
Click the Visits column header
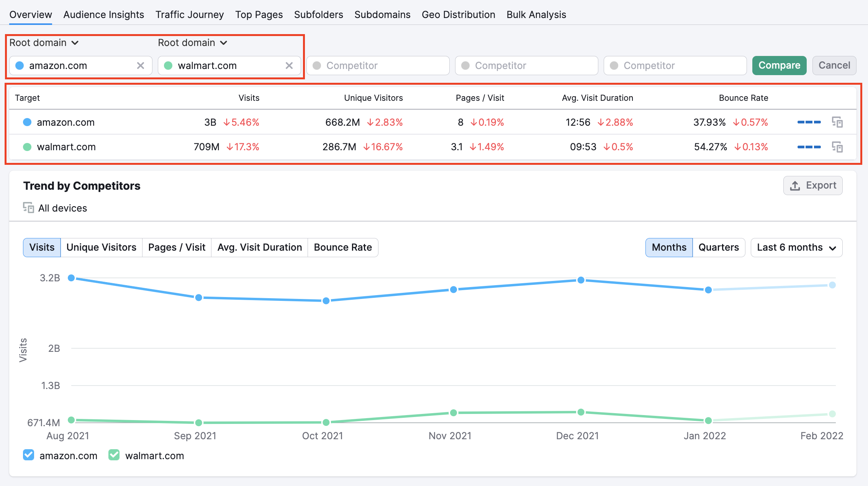click(249, 98)
